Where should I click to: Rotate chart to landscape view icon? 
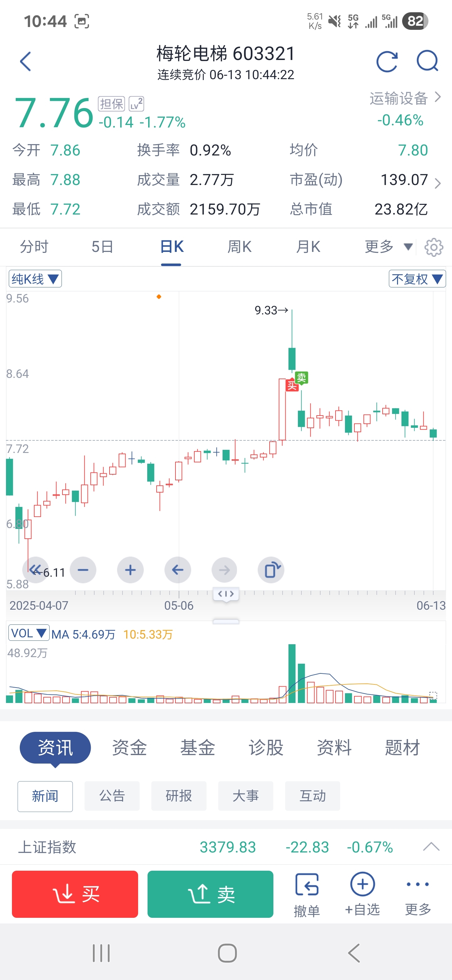(x=271, y=569)
